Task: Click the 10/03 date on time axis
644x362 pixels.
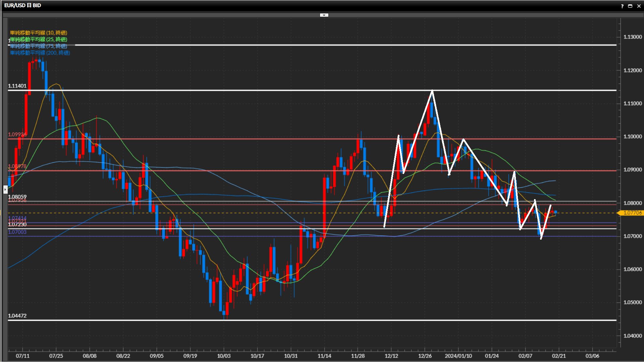Action: click(224, 356)
